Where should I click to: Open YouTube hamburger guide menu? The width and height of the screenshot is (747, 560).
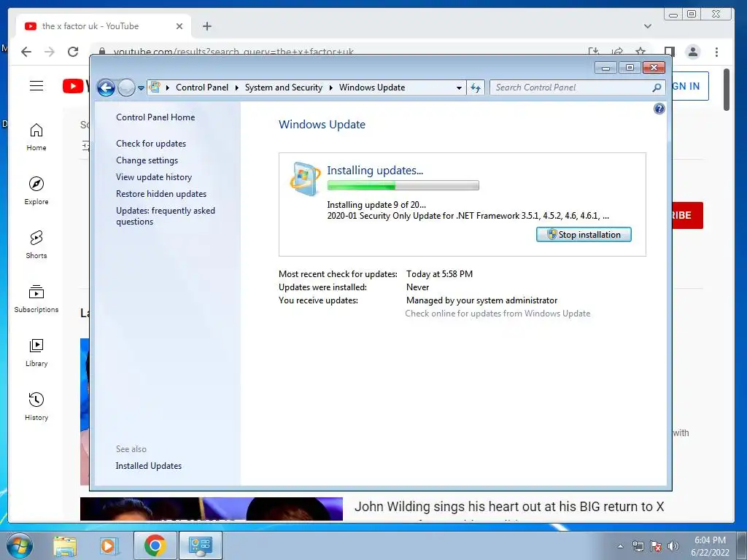tap(36, 86)
